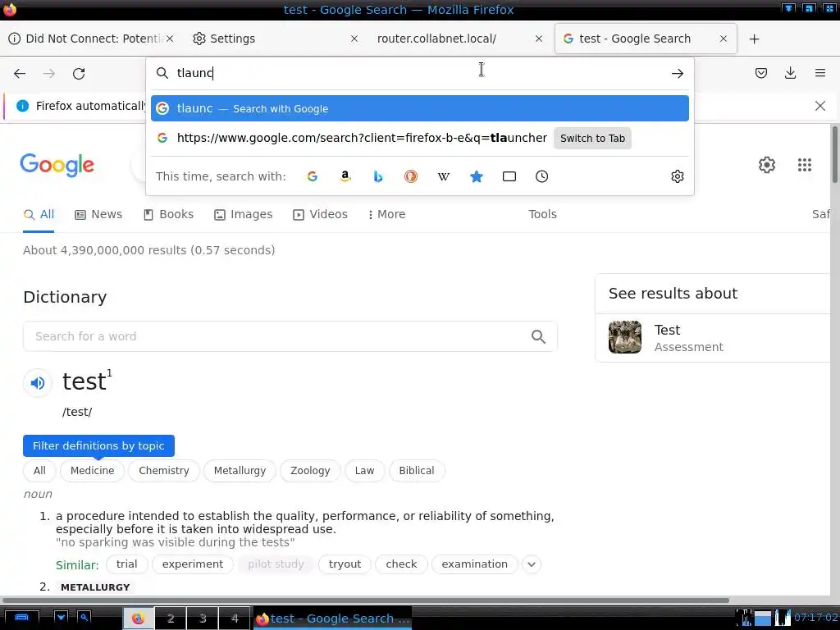The width and height of the screenshot is (840, 630).
Task: Click the Google logo
Action: [57, 165]
